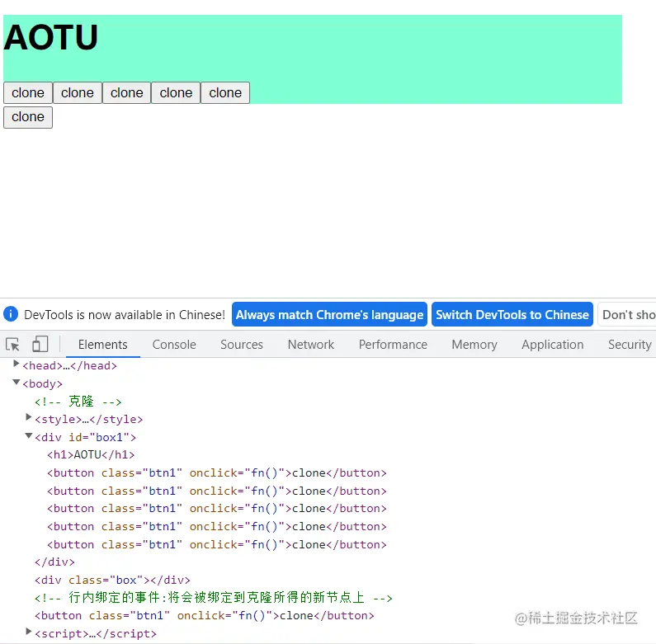Click the Don't show again button
This screenshot has height=644, width=656.
(627, 314)
